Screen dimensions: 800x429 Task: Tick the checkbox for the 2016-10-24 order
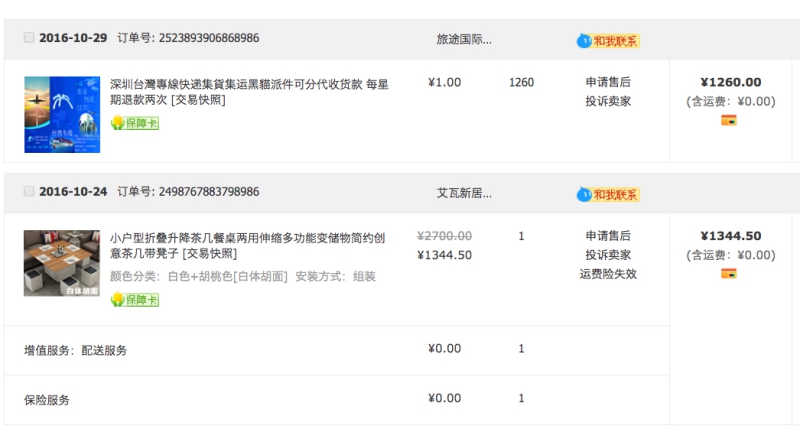pos(29,191)
